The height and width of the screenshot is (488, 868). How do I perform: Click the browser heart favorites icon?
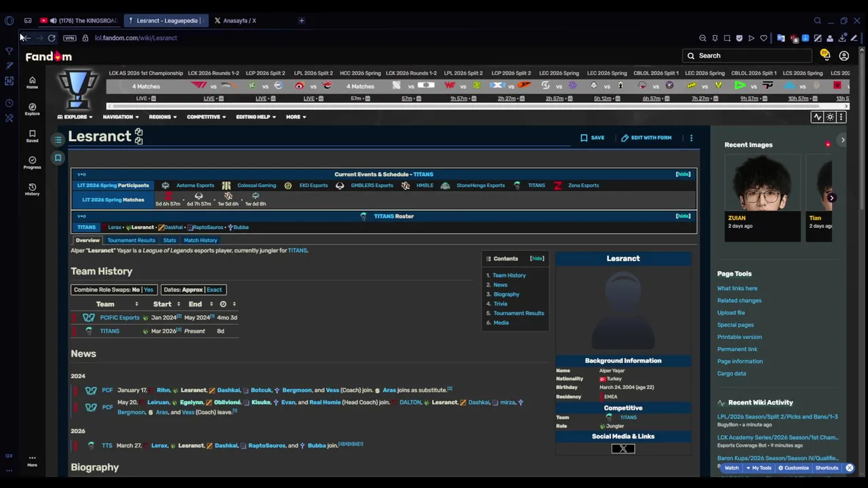764,38
